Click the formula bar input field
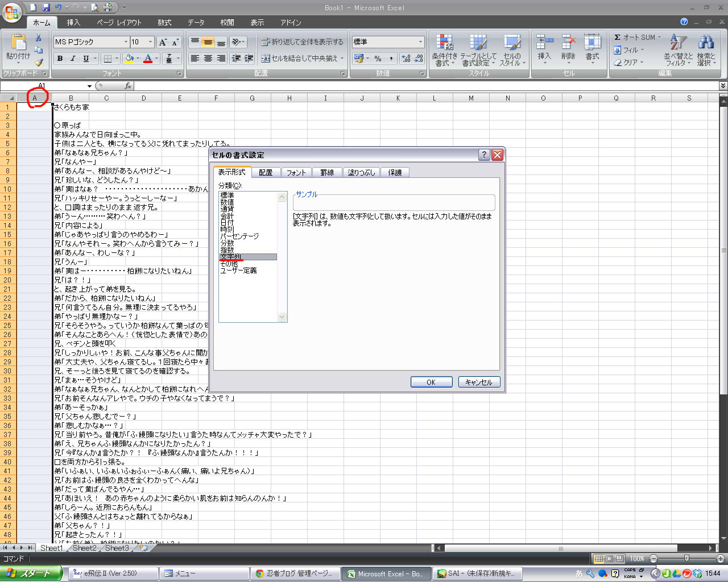The height and width of the screenshot is (582, 728). point(426,86)
